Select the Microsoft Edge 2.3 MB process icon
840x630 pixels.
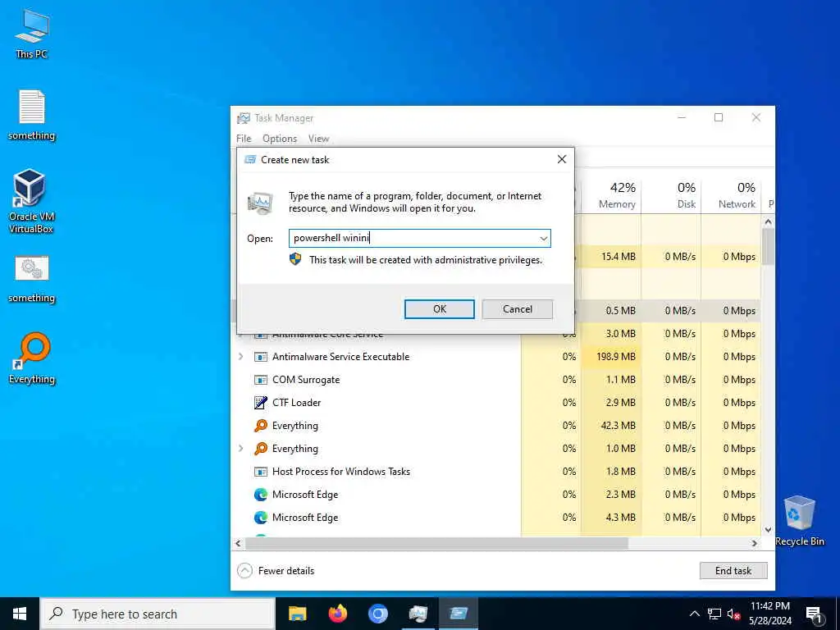point(261,495)
